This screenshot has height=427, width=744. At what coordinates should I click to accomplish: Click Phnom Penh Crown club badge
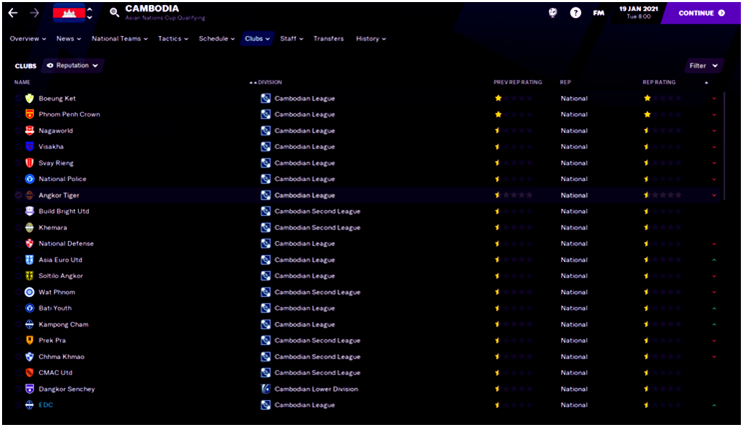pyautogui.click(x=29, y=114)
